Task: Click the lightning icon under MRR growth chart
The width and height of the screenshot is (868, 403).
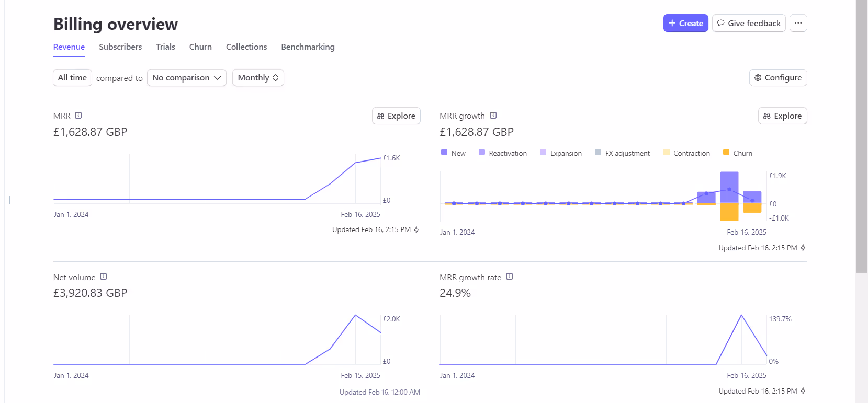Action: click(x=803, y=248)
